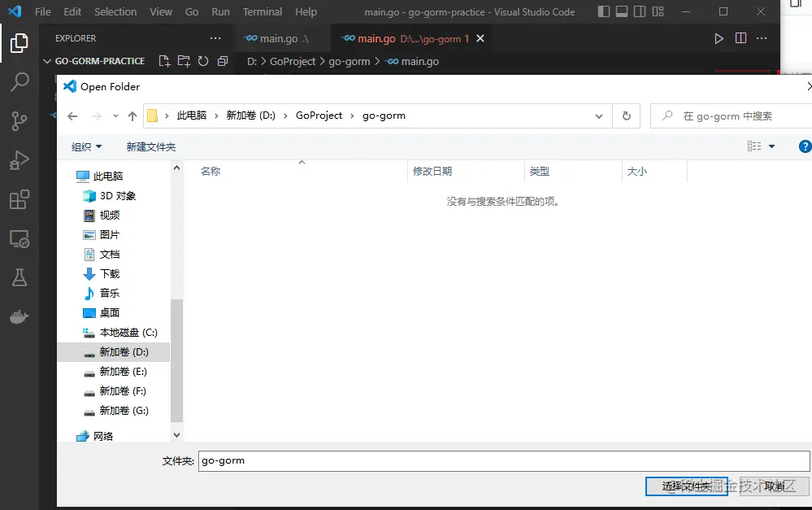This screenshot has height=510, width=812.
Task: Refresh the Explorer file tree
Action: coord(203,61)
